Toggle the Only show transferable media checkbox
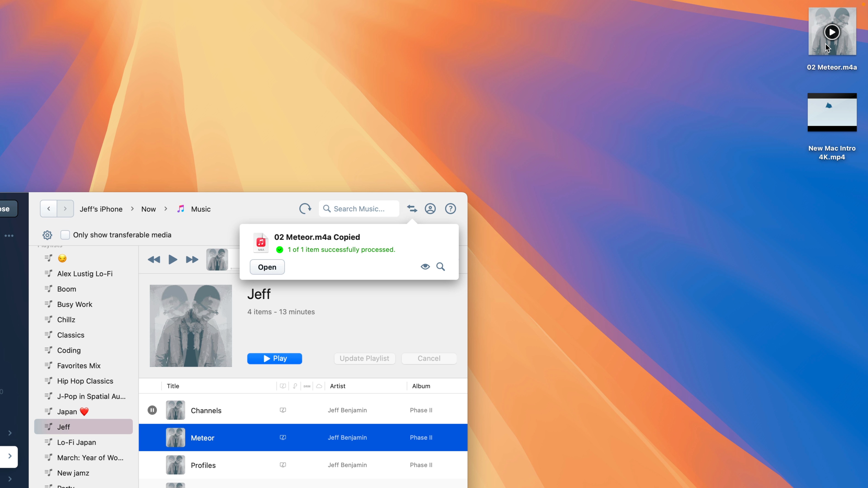Viewport: 868px width, 488px height. tap(65, 235)
